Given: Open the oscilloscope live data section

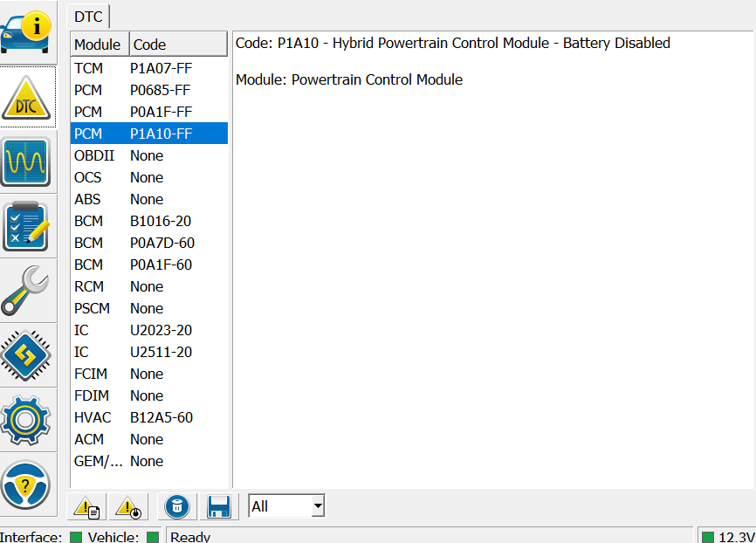Looking at the screenshot, I should click(x=26, y=162).
